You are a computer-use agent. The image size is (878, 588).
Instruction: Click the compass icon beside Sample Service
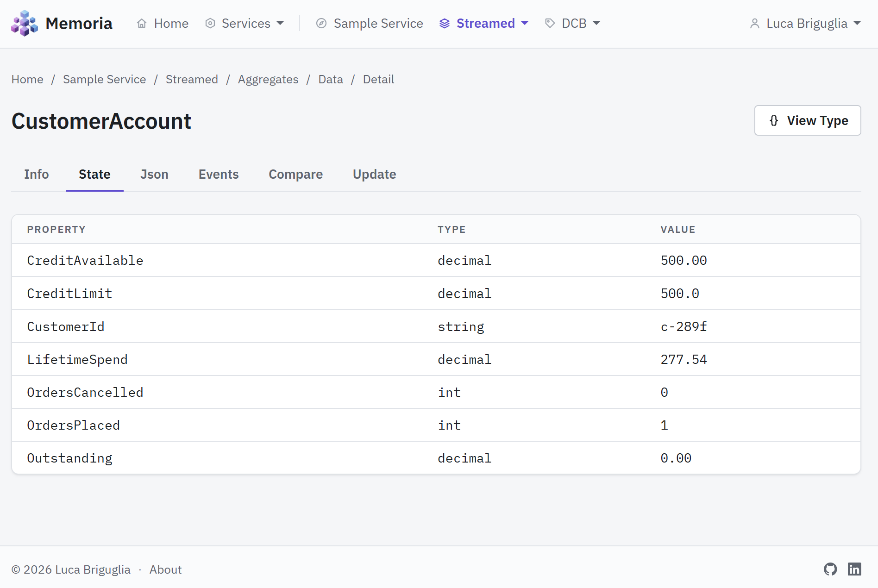point(321,23)
